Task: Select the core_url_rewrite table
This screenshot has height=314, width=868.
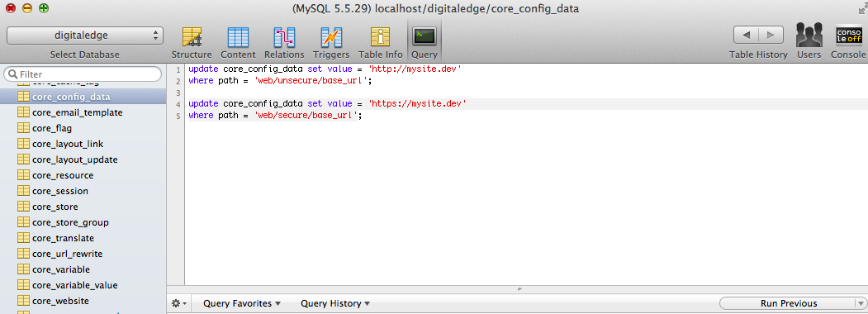Action: coord(83,254)
